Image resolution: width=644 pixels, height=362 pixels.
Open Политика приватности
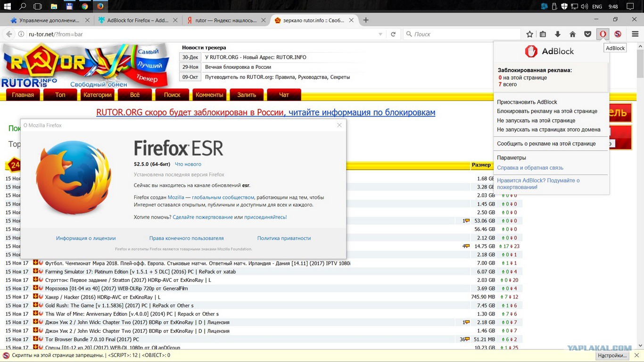(284, 239)
